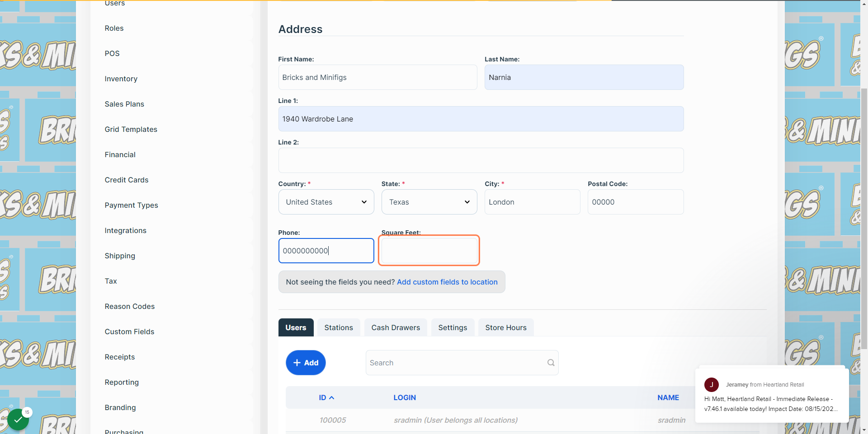868x434 pixels.
Task: Click the Square Feet input field
Action: [429, 251]
